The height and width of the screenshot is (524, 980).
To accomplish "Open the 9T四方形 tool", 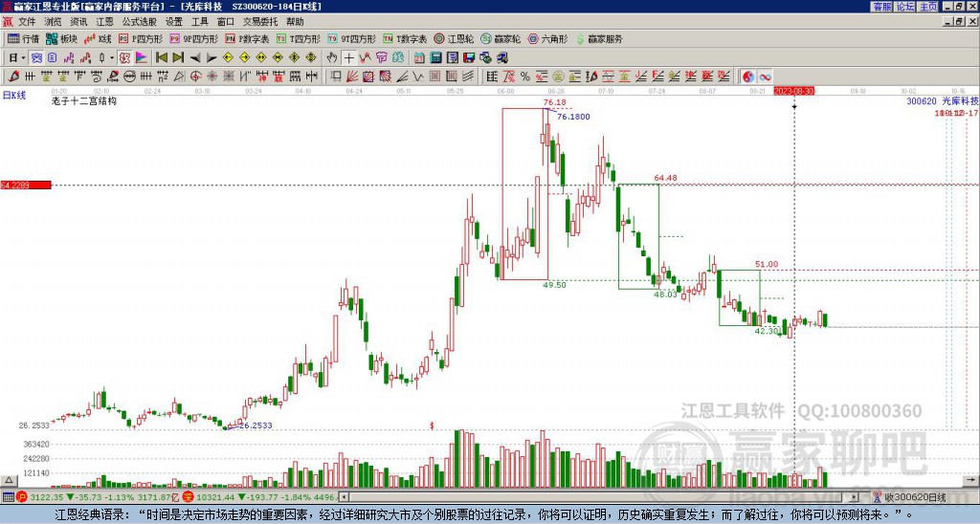I will [352, 38].
